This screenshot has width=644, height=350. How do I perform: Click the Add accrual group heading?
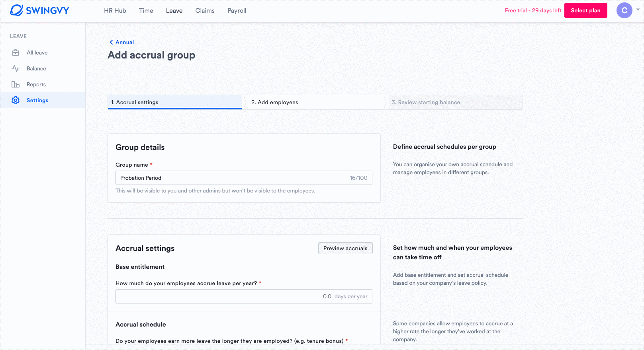click(151, 55)
